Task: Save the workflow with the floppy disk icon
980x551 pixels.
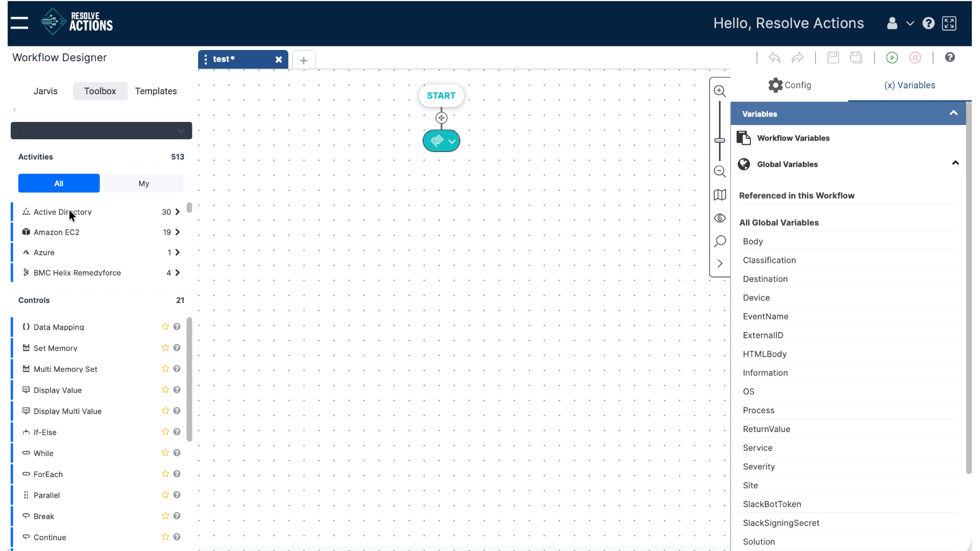Action: point(832,57)
